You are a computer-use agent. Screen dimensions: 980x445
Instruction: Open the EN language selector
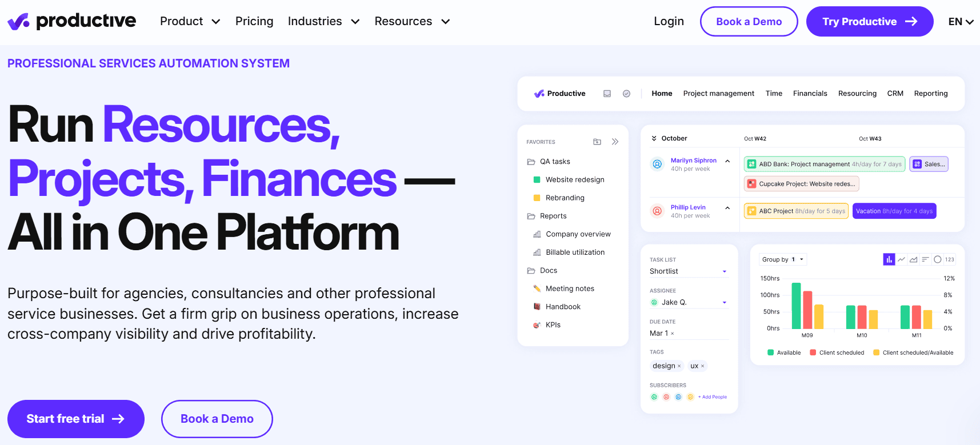tap(961, 22)
